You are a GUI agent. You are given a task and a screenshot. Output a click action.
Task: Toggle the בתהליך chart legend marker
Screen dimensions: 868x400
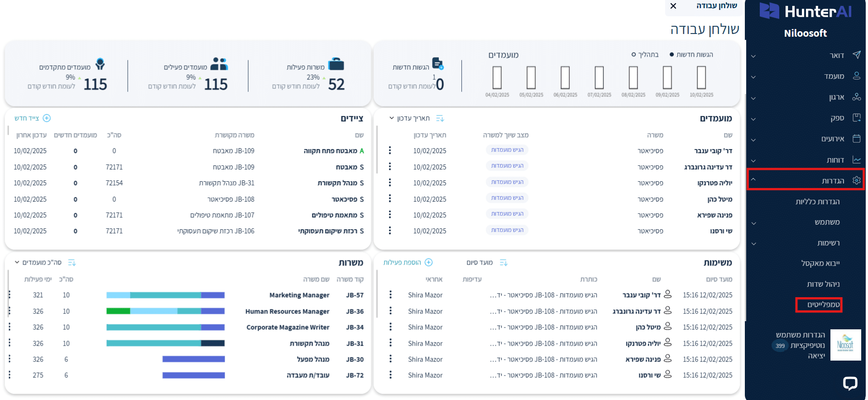click(x=633, y=55)
